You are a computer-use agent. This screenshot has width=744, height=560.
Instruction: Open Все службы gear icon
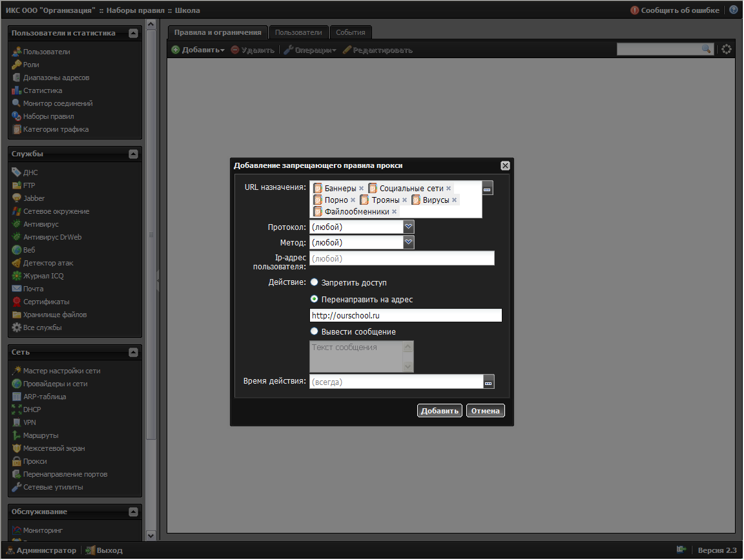(x=17, y=327)
